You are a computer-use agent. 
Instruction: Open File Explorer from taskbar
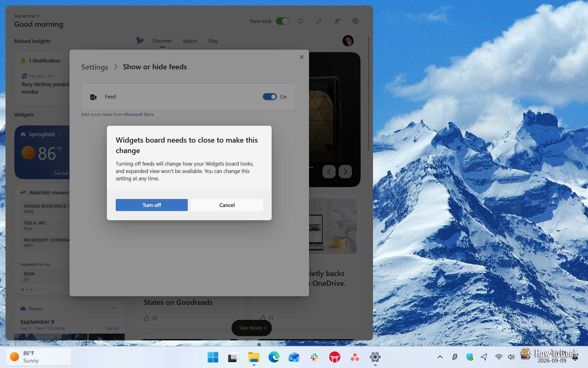point(254,357)
